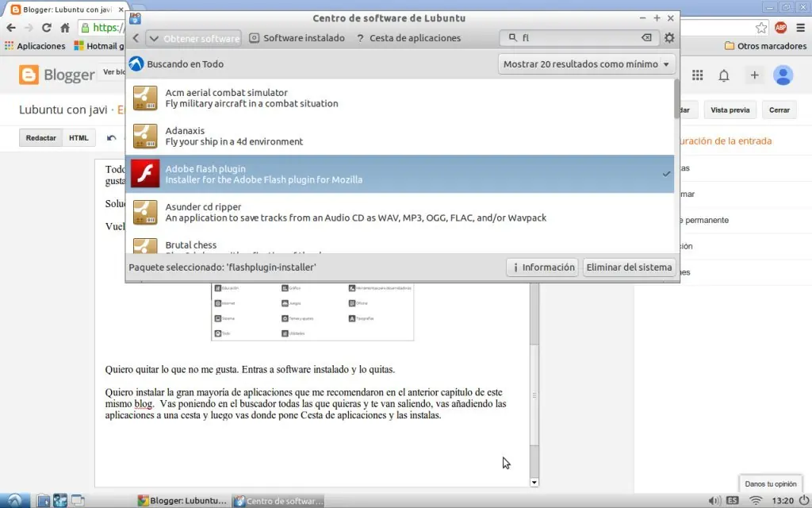This screenshot has width=812, height=508.
Task: Click the Adobe Flash red icon
Action: coord(145,174)
